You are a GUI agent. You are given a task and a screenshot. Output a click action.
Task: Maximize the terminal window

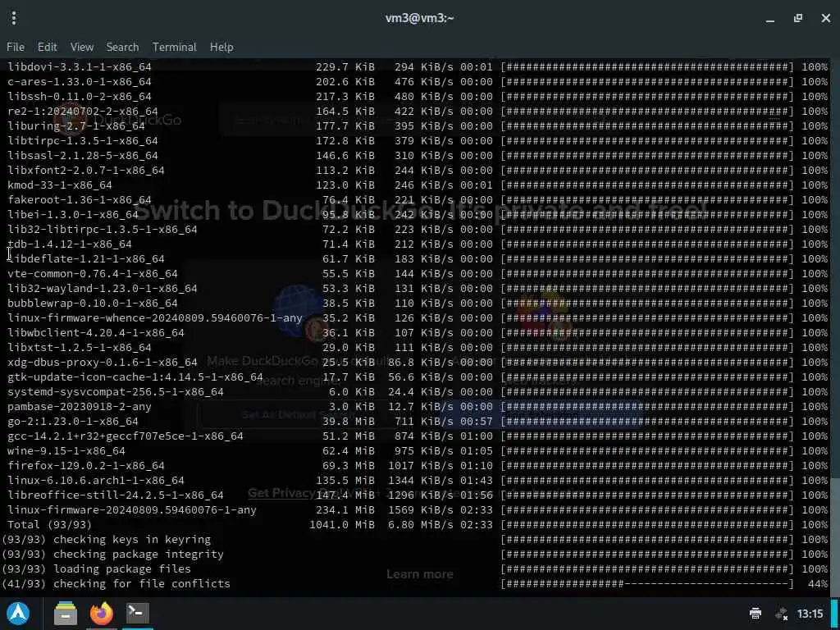[798, 18]
